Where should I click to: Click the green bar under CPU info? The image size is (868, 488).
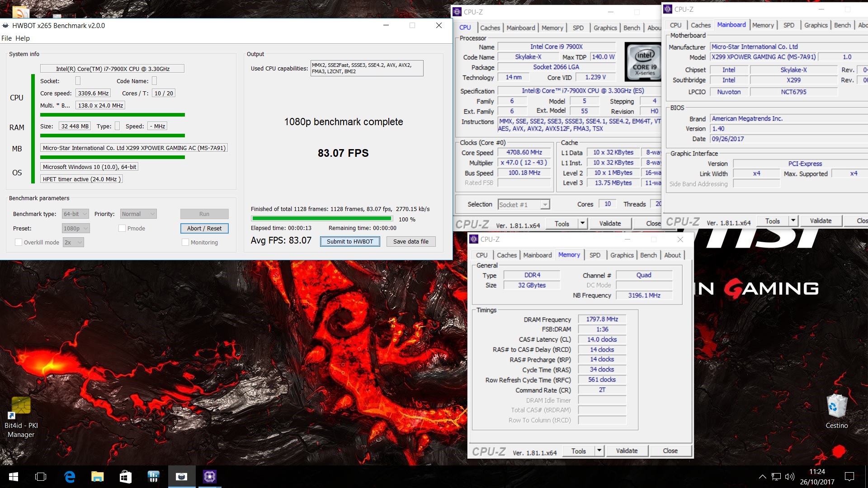pyautogui.click(x=113, y=115)
